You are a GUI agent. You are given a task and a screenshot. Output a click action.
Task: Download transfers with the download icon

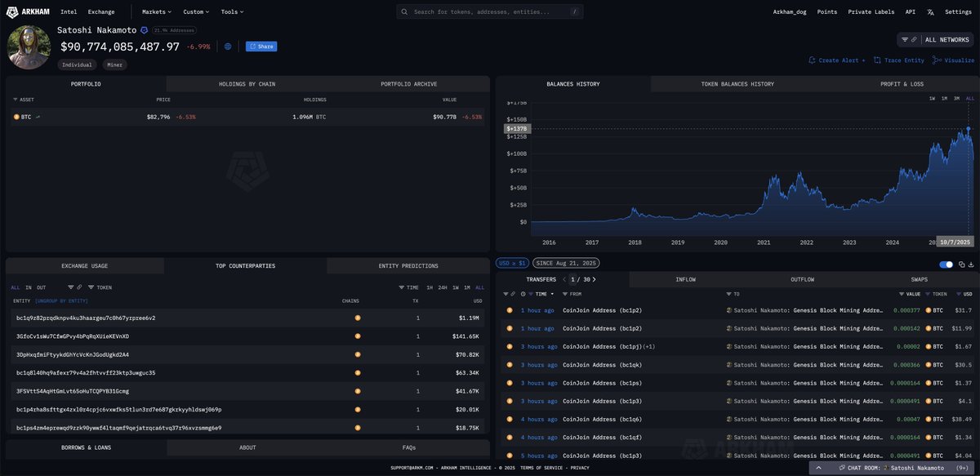click(972, 265)
